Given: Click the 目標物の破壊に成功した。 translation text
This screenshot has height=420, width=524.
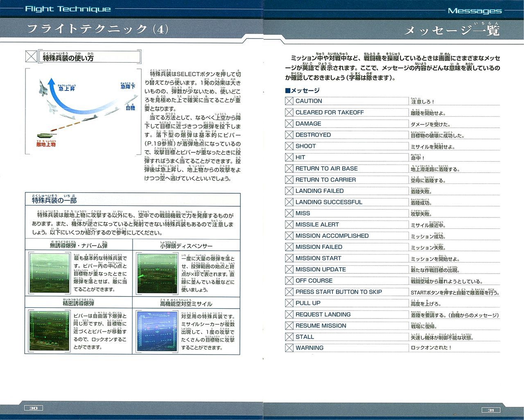Looking at the screenshot, I should coord(438,135).
